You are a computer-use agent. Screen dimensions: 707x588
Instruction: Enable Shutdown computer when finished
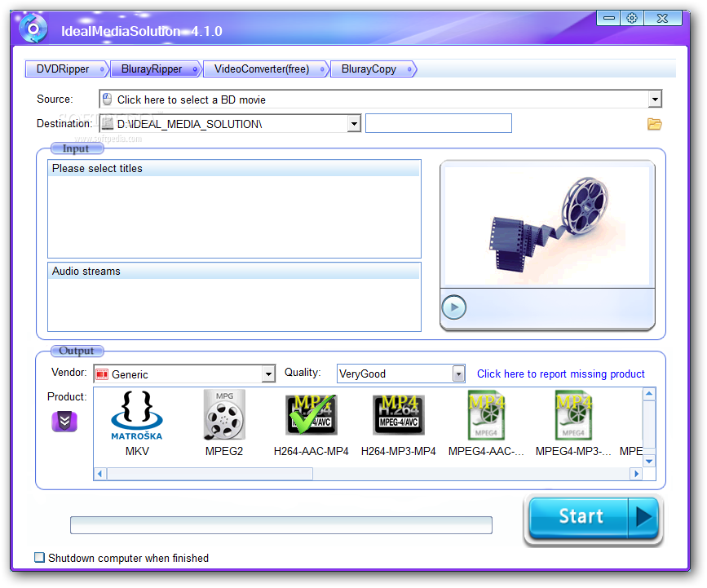tap(40, 557)
